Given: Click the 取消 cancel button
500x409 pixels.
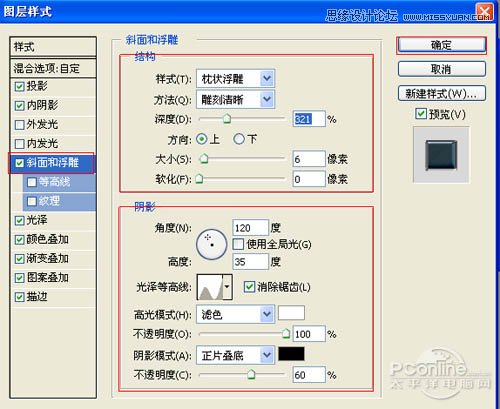Looking at the screenshot, I should (x=442, y=69).
